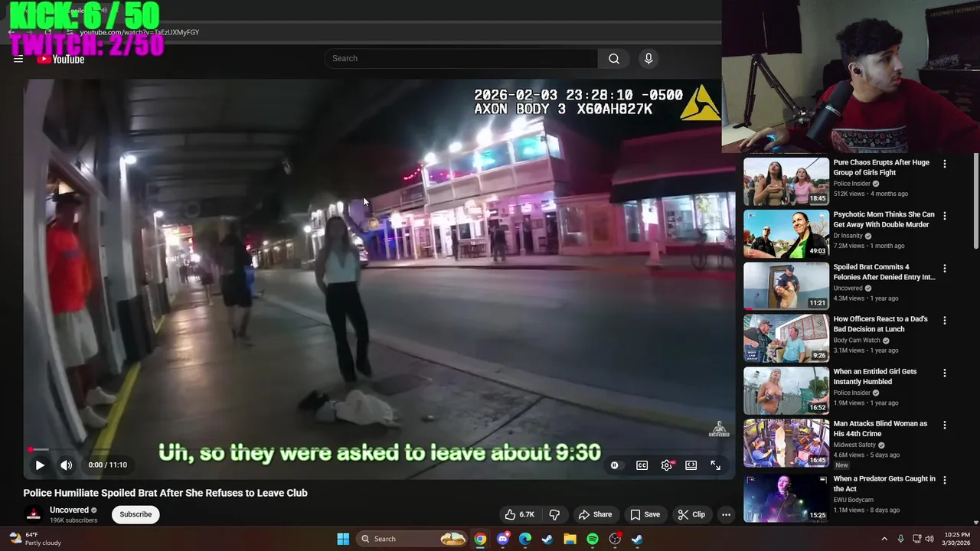This screenshot has height=551, width=980.
Task: Open more actions (three dots) below video
Action: coord(726,514)
